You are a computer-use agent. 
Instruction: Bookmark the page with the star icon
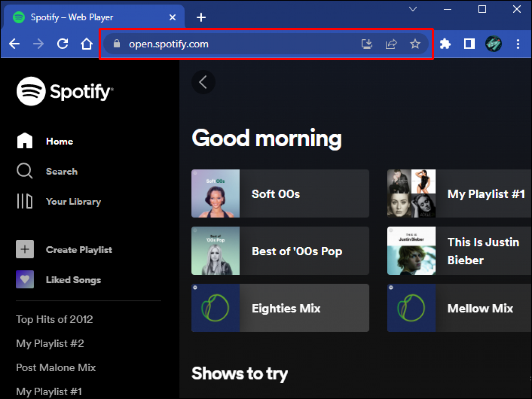coord(415,44)
